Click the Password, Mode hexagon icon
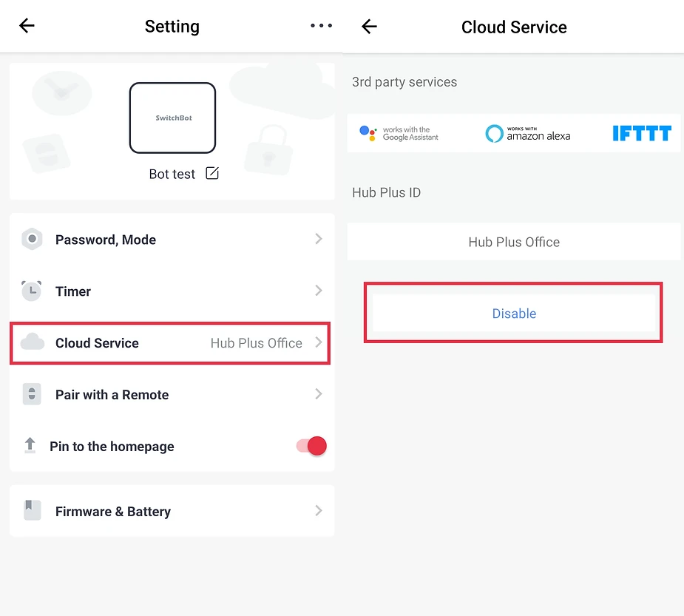 pyautogui.click(x=32, y=239)
